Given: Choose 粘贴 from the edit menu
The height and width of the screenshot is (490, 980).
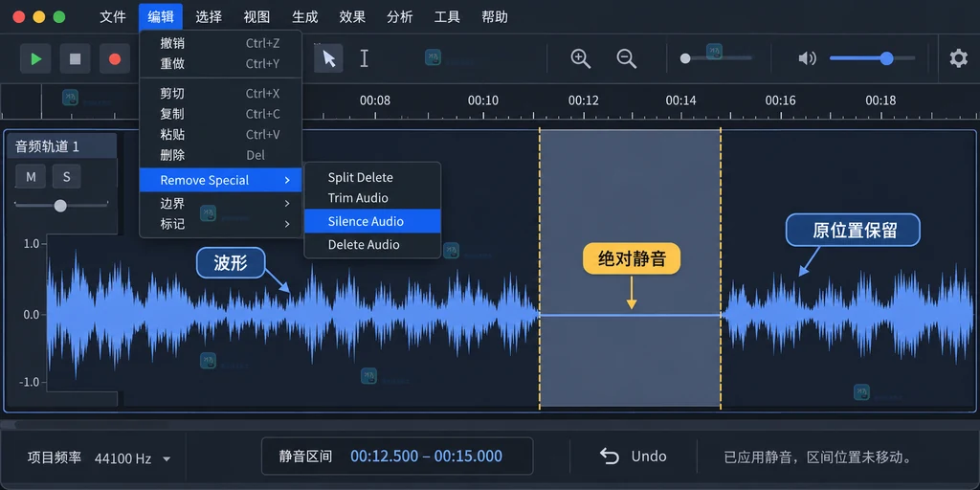Looking at the screenshot, I should [221, 134].
